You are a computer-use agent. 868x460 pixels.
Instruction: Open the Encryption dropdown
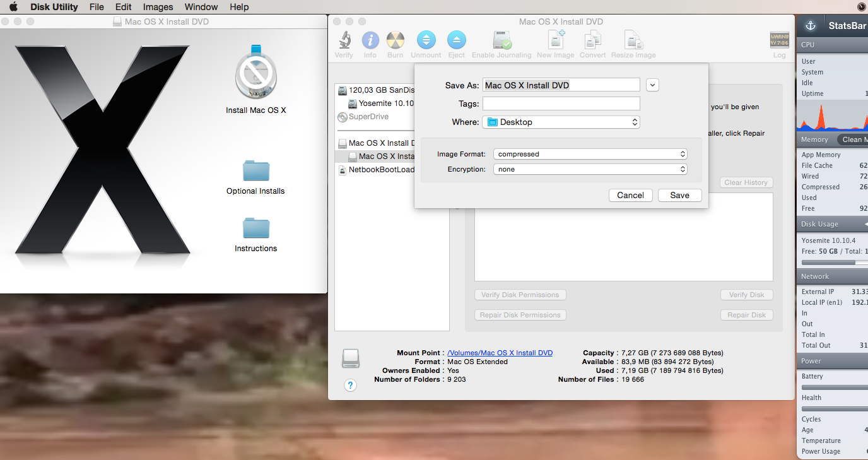click(590, 169)
